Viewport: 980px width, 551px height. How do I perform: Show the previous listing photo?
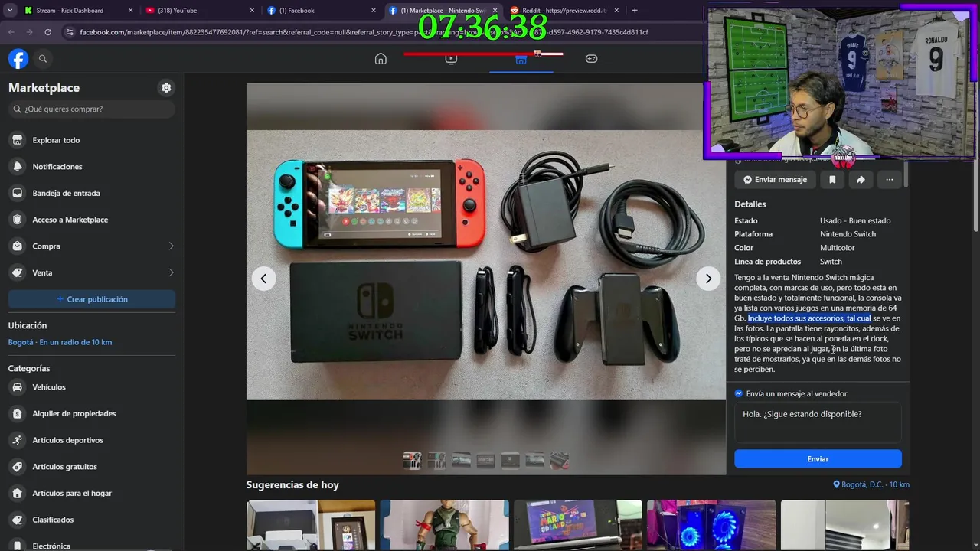264,279
